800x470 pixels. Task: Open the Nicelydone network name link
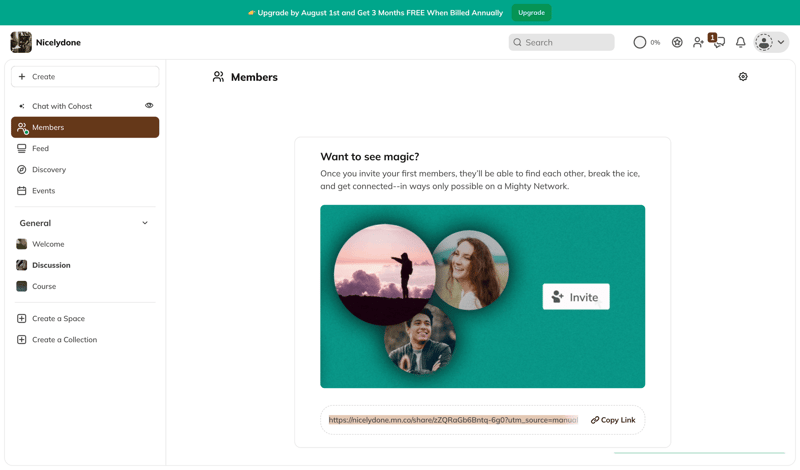click(x=58, y=42)
